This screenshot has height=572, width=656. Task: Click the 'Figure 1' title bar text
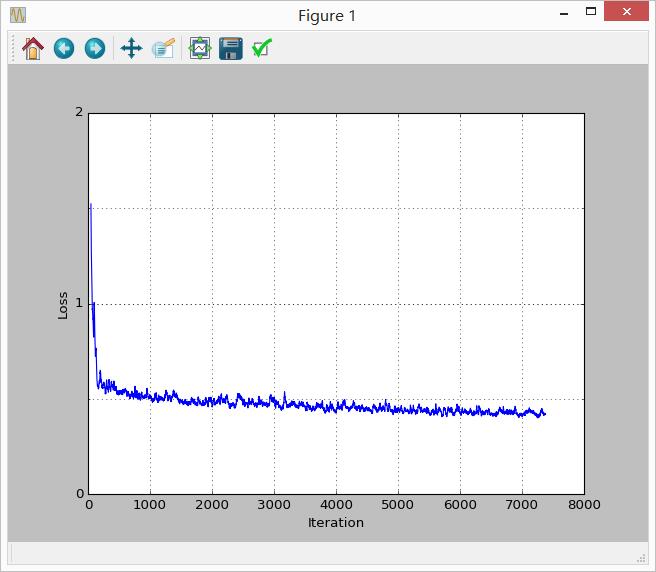pyautogui.click(x=327, y=15)
